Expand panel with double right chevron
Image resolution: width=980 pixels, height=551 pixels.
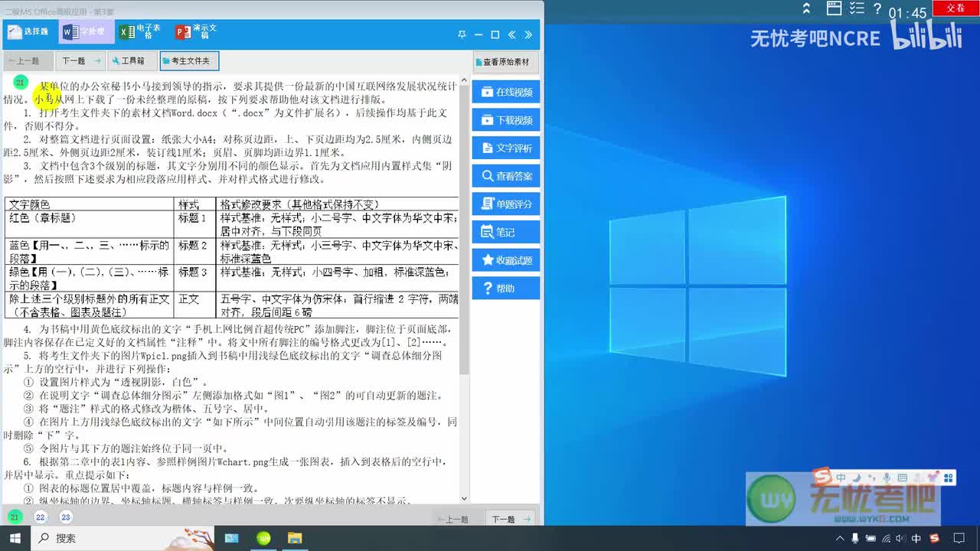528,34
